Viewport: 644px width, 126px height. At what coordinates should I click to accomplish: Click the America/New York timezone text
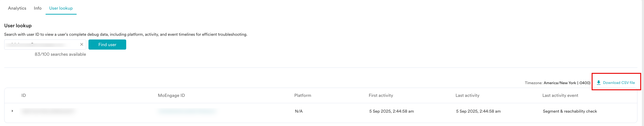coord(567,83)
